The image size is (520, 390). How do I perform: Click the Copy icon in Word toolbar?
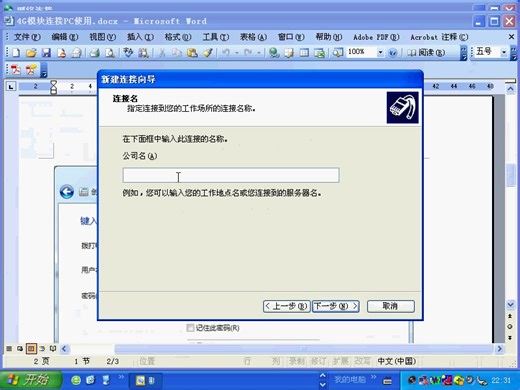177,52
